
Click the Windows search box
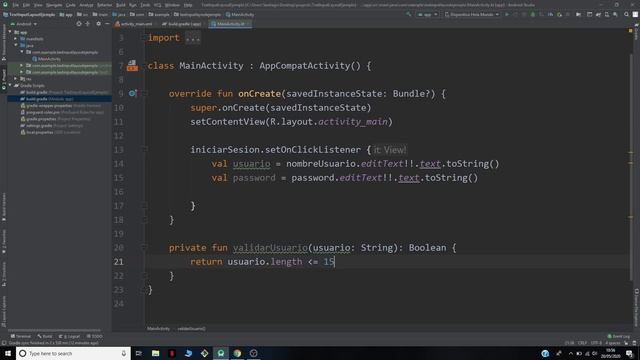point(73,353)
